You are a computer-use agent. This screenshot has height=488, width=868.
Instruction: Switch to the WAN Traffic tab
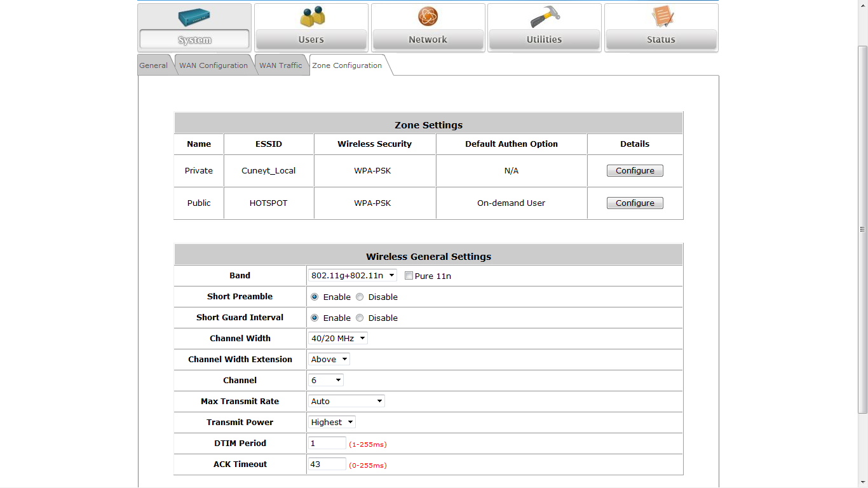tap(280, 65)
